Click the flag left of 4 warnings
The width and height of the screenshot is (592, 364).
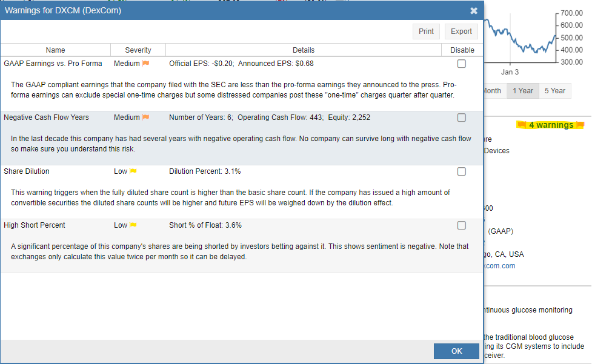[x=521, y=125]
